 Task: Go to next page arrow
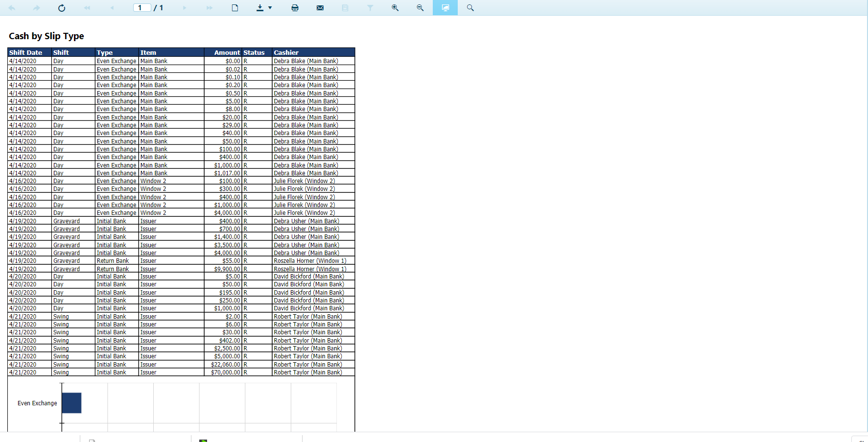coord(185,8)
